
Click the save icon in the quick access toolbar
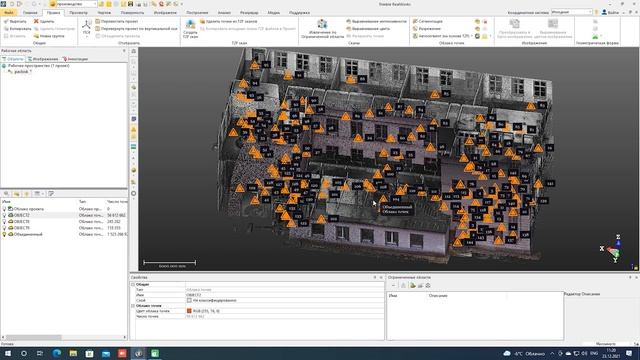tap(130, 4)
